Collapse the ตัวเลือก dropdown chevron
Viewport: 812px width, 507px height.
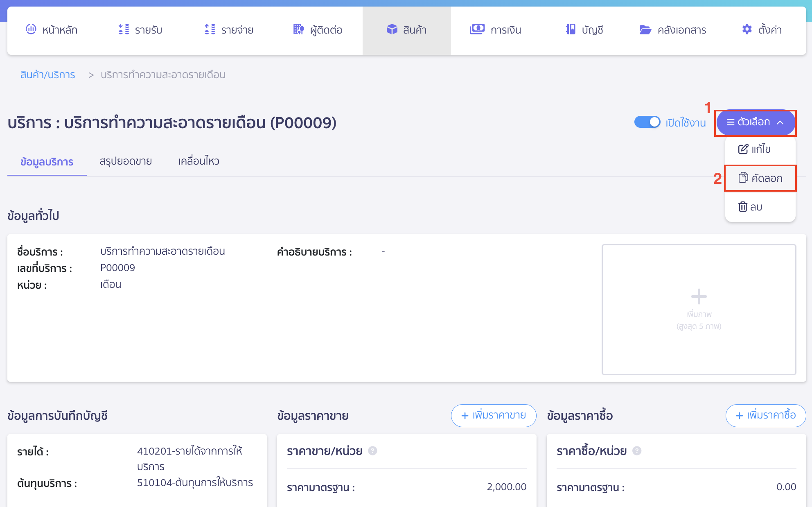781,122
